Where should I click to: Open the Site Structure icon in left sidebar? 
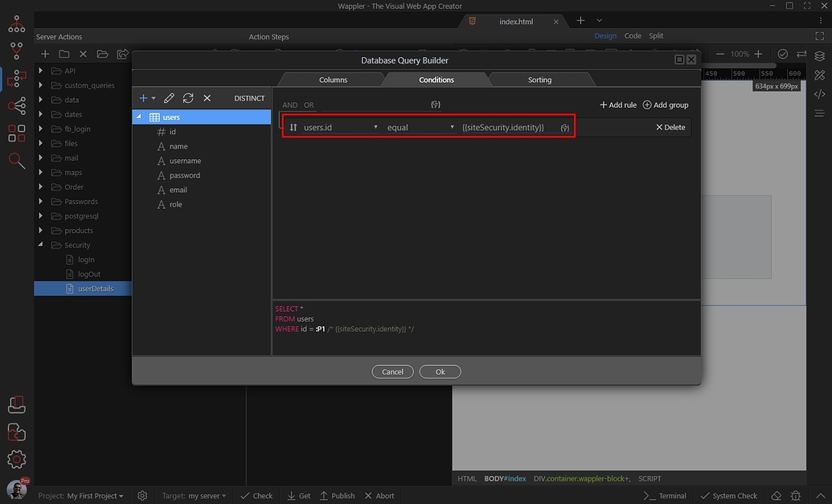[16, 24]
